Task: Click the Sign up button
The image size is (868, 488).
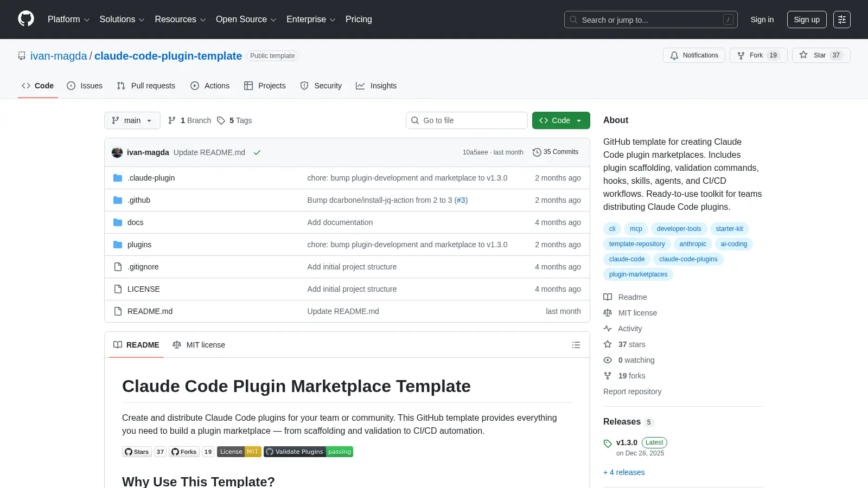Action: pyautogui.click(x=807, y=20)
